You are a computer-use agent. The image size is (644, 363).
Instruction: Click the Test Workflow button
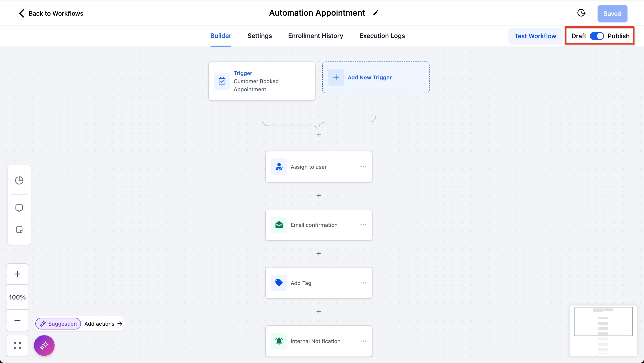535,36
